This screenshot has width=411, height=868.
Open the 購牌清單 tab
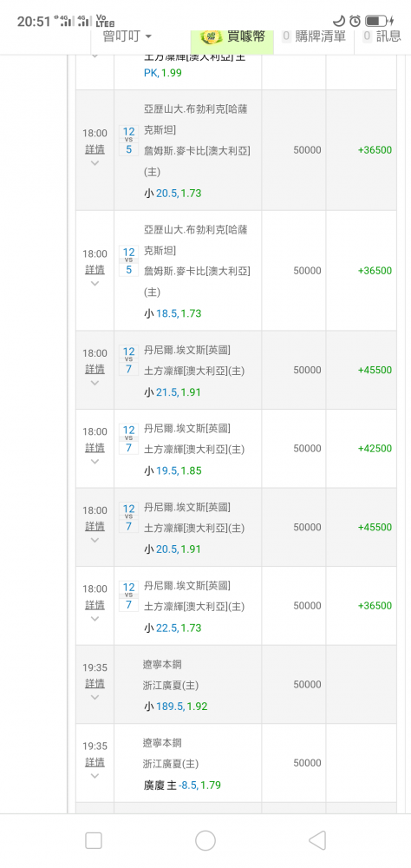pyautogui.click(x=314, y=36)
